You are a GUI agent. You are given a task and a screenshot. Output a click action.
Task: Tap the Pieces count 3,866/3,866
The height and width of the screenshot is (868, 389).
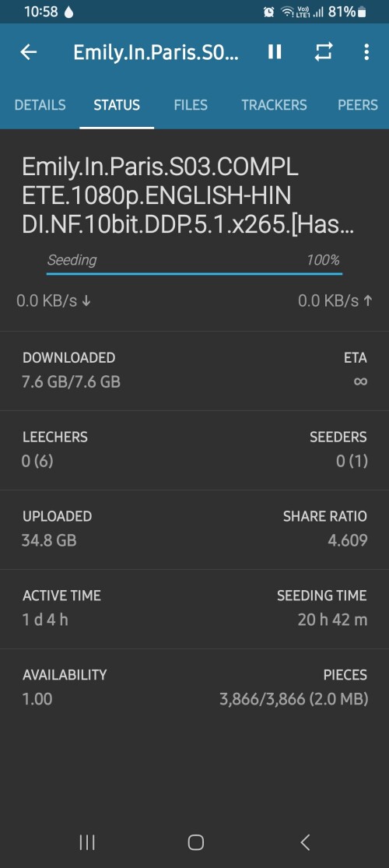pos(262,699)
